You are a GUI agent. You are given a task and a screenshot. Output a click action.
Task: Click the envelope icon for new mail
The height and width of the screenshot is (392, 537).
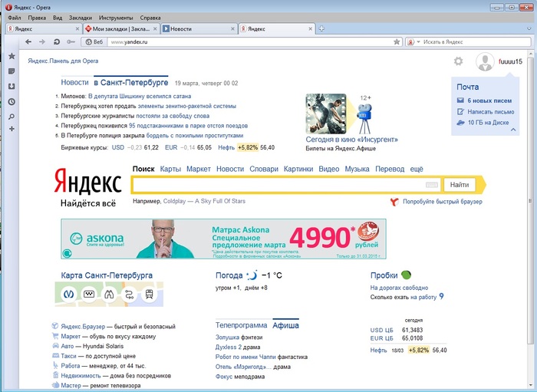point(460,100)
